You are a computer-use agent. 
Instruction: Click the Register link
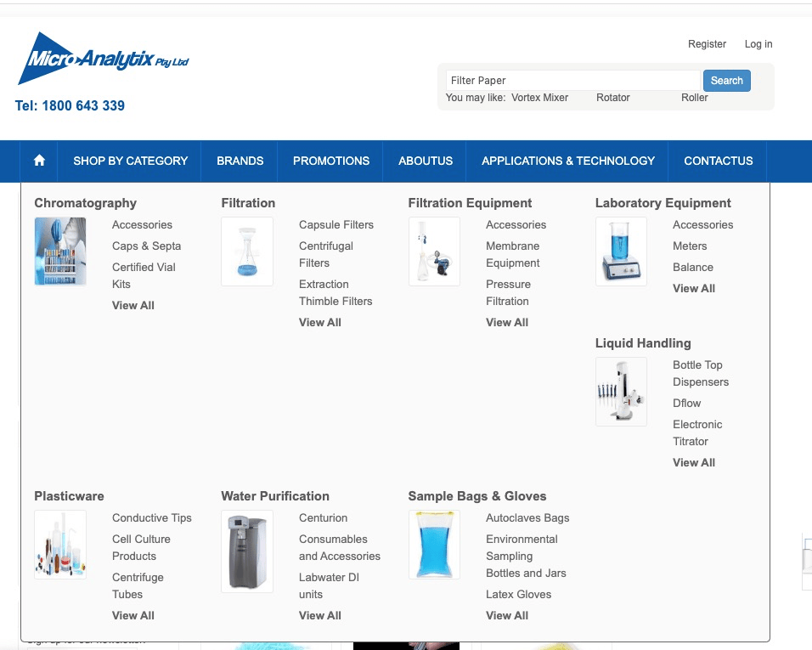point(707,44)
